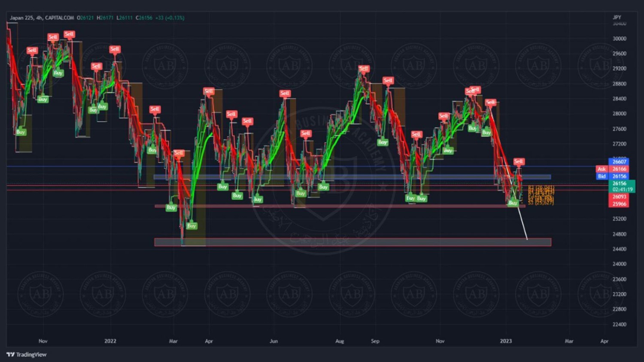Click the 28400 price axis label
Image resolution: width=644 pixels, height=362 pixels.
[x=619, y=99]
